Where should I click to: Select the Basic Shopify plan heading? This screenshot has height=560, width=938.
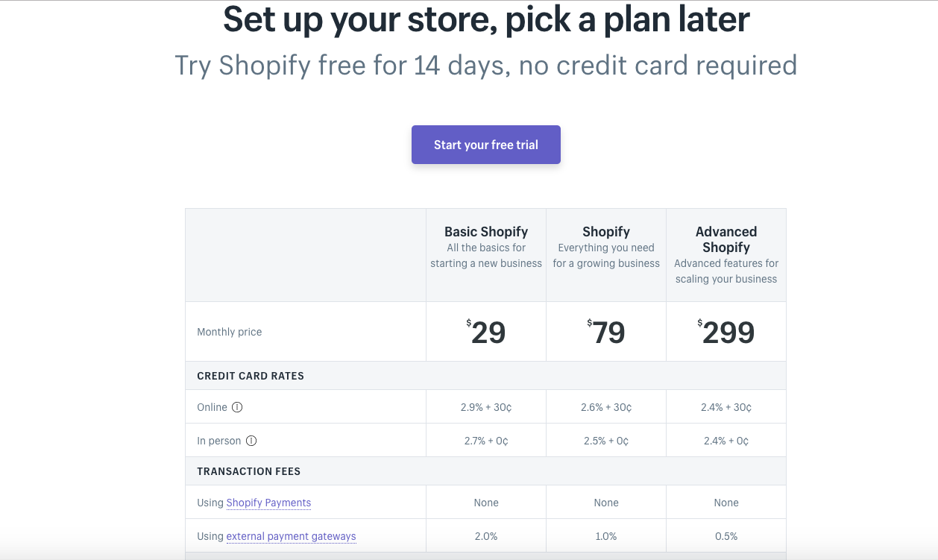pos(486,232)
